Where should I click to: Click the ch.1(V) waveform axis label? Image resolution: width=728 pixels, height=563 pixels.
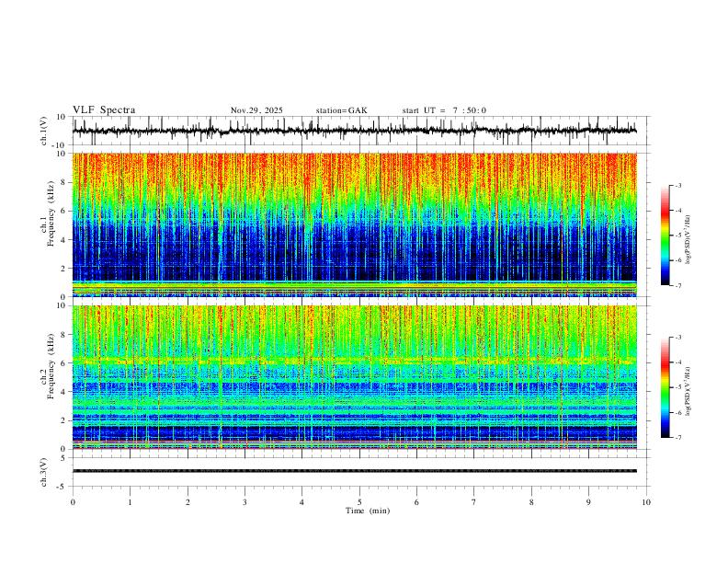coord(43,131)
